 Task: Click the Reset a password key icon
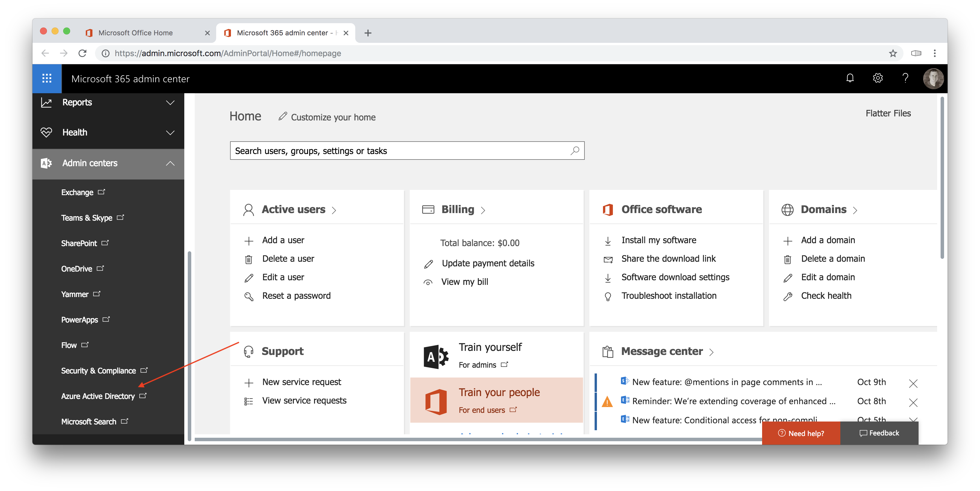tap(248, 296)
